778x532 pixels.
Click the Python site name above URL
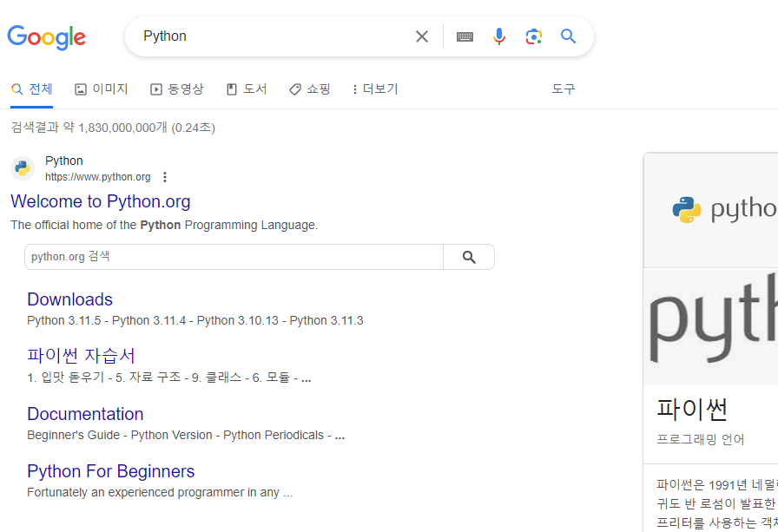tap(64, 161)
